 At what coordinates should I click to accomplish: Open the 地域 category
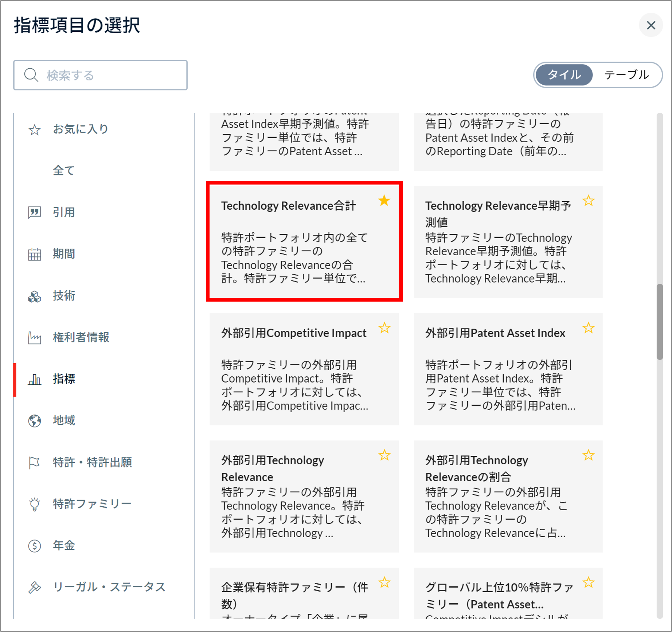pyautogui.click(x=64, y=420)
